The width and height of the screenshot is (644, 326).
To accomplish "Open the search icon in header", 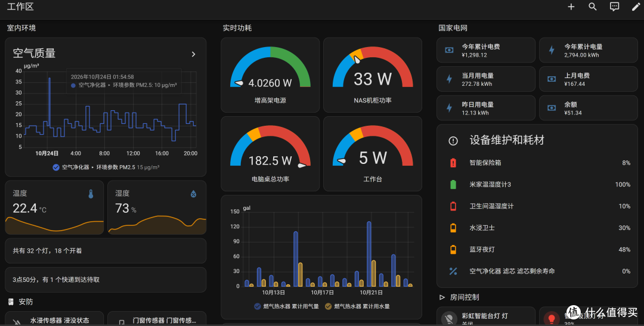I will tap(592, 7).
